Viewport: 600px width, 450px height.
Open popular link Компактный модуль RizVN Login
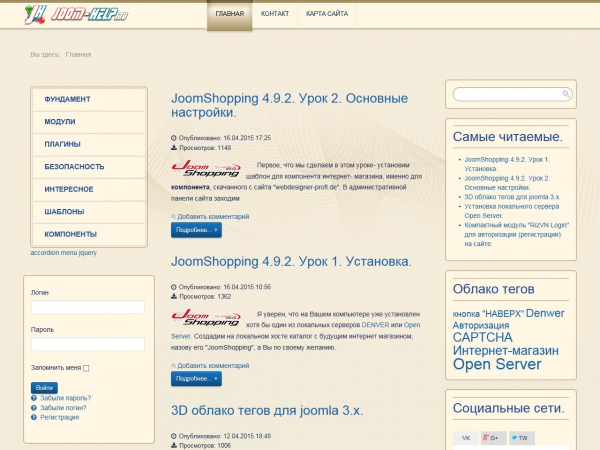click(517, 234)
